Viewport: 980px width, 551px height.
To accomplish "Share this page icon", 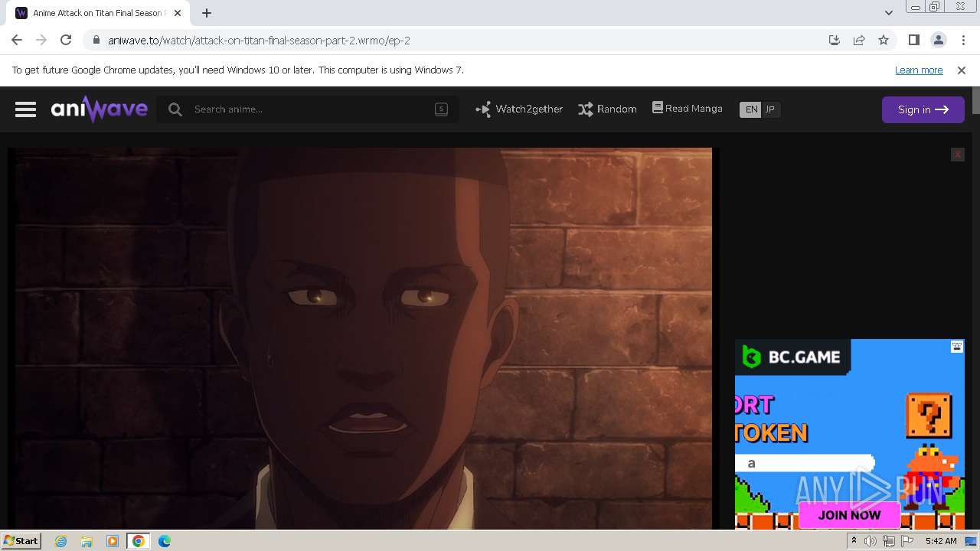I will pos(859,41).
